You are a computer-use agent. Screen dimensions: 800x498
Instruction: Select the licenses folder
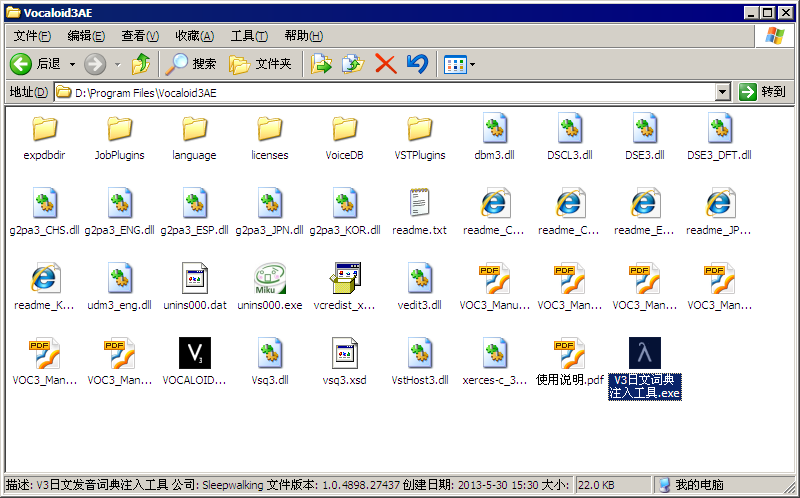point(269,137)
